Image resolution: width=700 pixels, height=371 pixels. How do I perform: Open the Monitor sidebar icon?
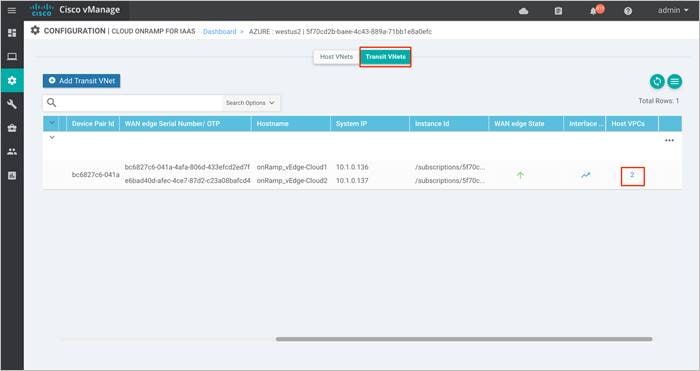[12, 57]
